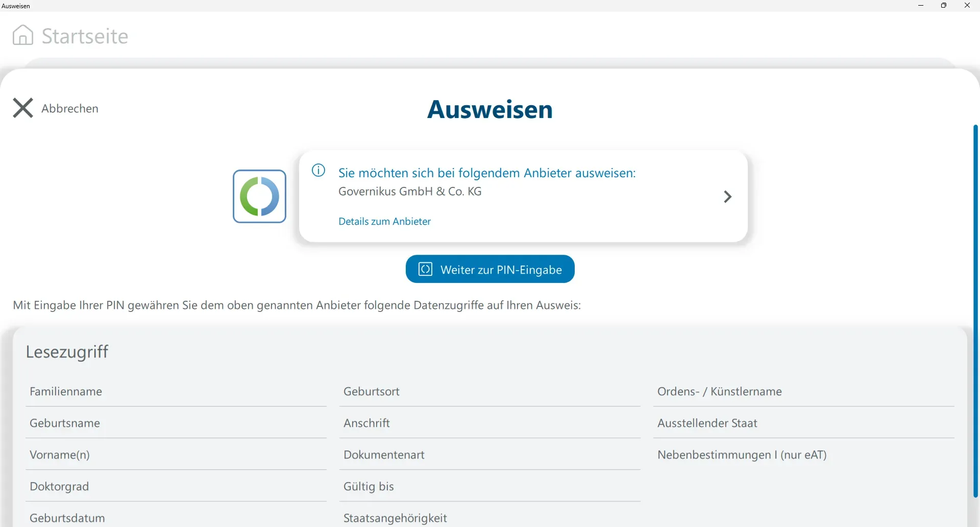Click the Vorname(n) data field
Screen dimensions: 980x527
[60, 455]
